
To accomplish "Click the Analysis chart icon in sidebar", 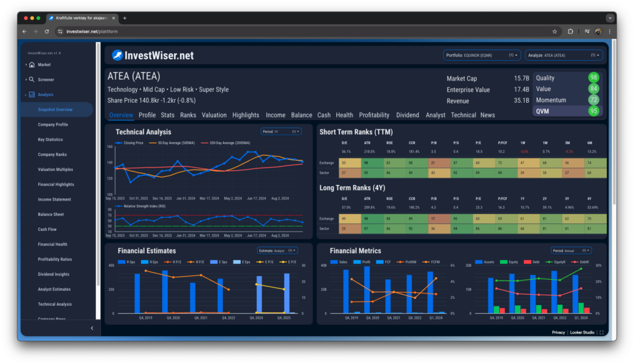I will [32, 95].
